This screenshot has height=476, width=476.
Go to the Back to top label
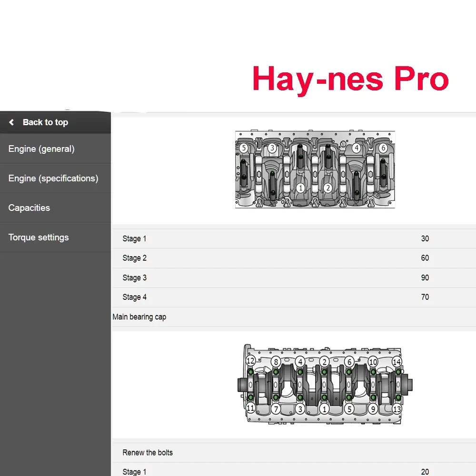[46, 122]
